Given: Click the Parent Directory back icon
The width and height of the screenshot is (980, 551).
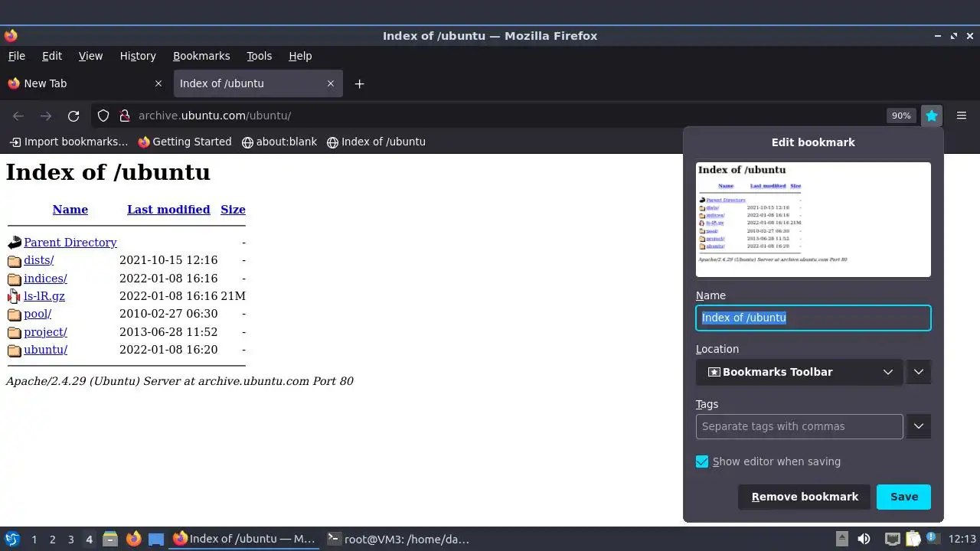Looking at the screenshot, I should tap(14, 243).
